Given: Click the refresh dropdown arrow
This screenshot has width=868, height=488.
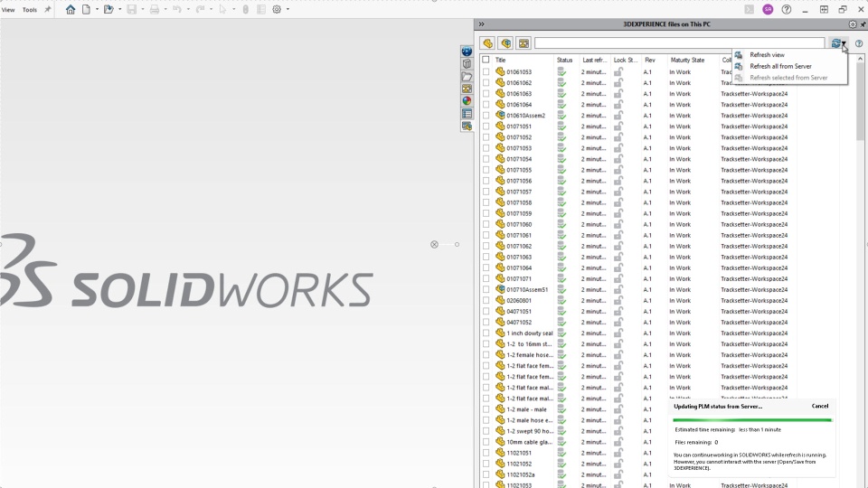Looking at the screenshot, I should tap(844, 43).
